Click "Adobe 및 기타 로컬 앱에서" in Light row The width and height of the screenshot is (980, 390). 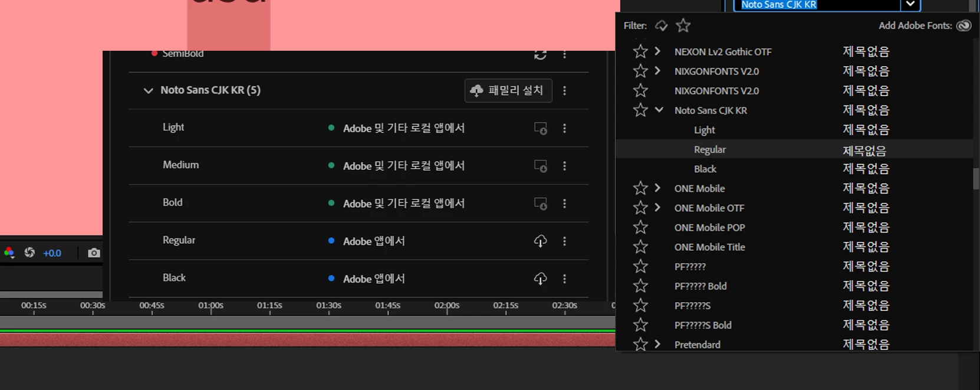(404, 128)
